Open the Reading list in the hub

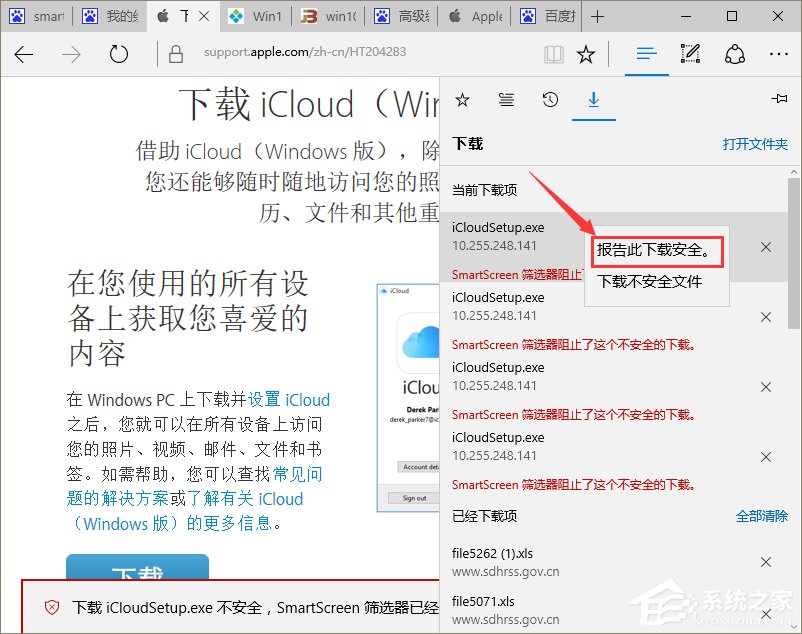coord(506,99)
